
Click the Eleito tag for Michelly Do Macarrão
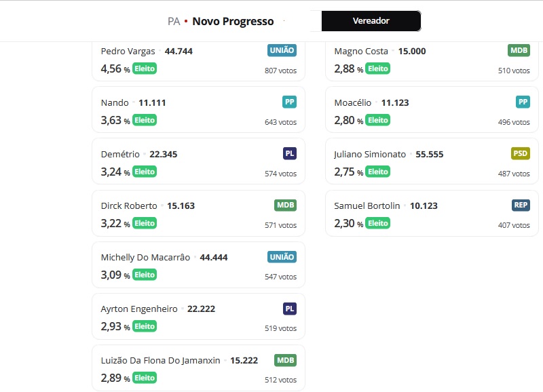coord(145,275)
